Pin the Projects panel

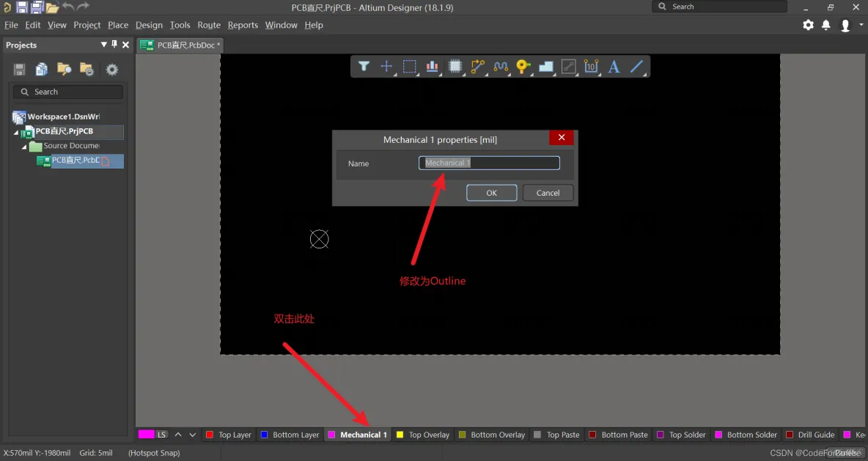coord(114,44)
